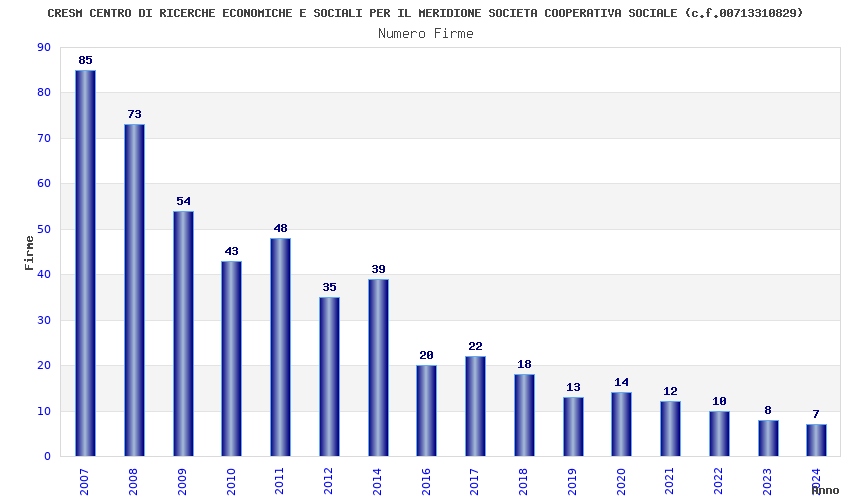Click the 'Anno' x-axis label
Viewport: 850px width, 500px height.
(825, 490)
